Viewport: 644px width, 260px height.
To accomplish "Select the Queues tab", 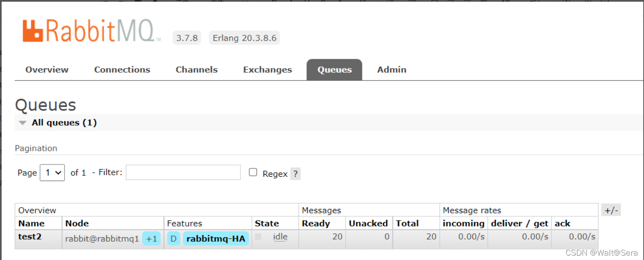I will tap(334, 70).
